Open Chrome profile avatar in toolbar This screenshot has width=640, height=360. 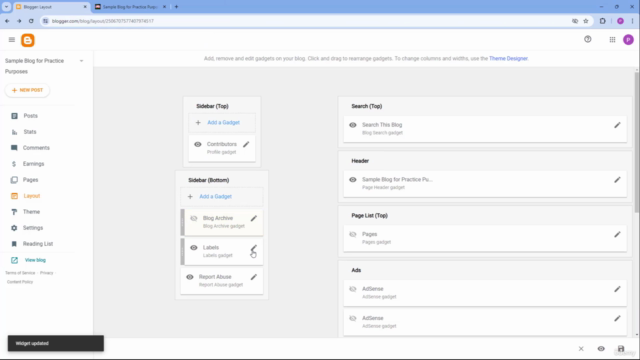pos(620,21)
